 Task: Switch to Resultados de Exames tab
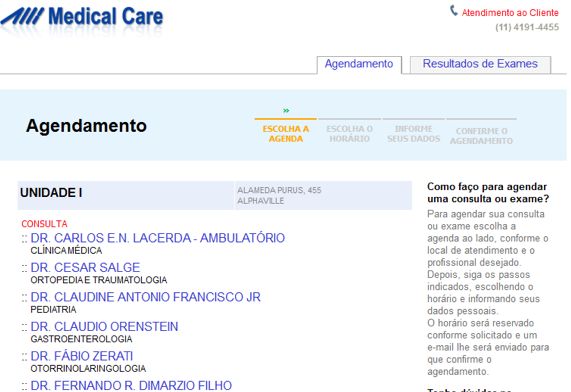coord(480,64)
